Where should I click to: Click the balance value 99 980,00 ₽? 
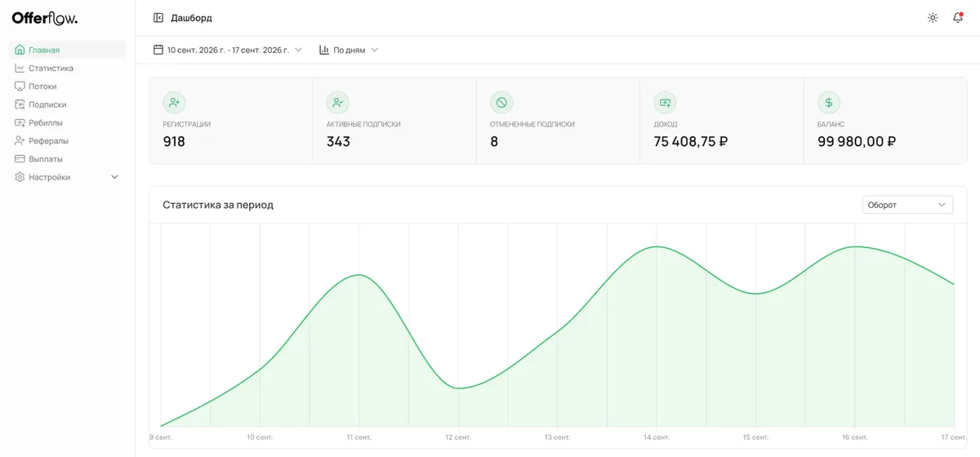(857, 141)
